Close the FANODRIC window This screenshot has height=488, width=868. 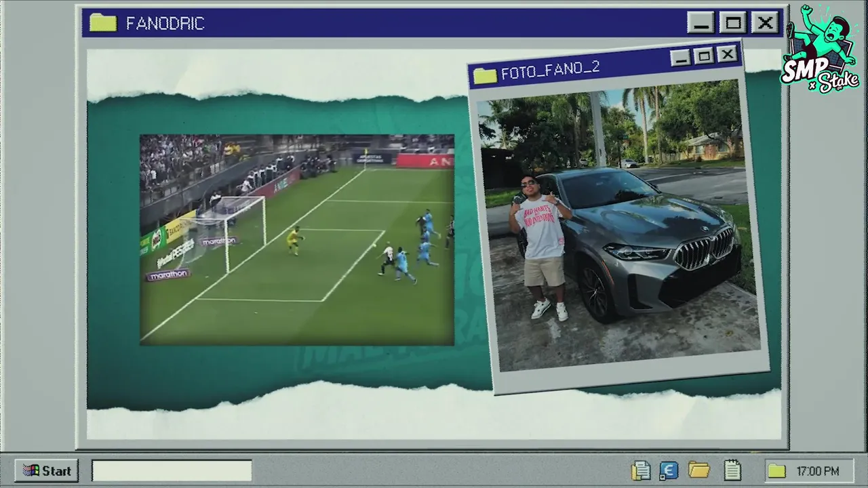(x=766, y=23)
